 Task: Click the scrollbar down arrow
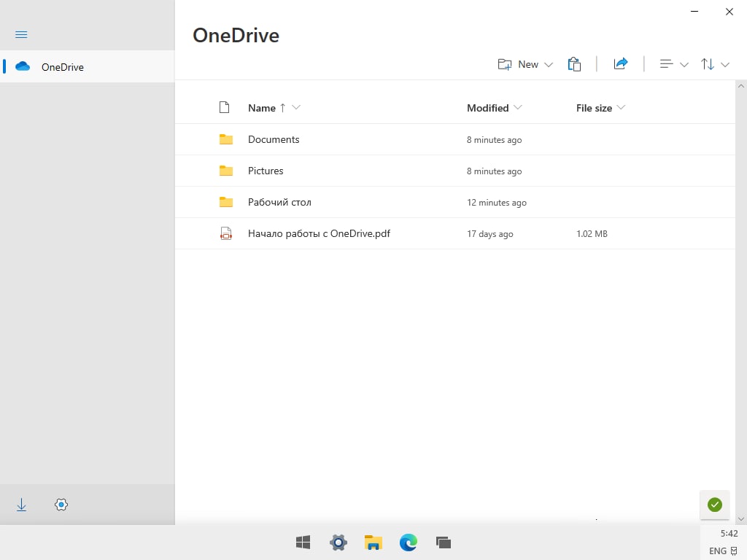[x=741, y=519]
